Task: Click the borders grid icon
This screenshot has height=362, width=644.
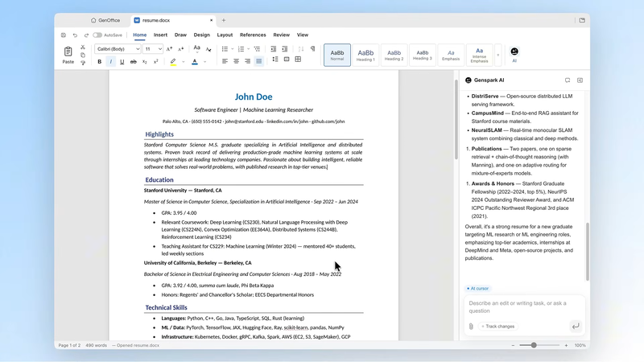Action: pos(298,60)
